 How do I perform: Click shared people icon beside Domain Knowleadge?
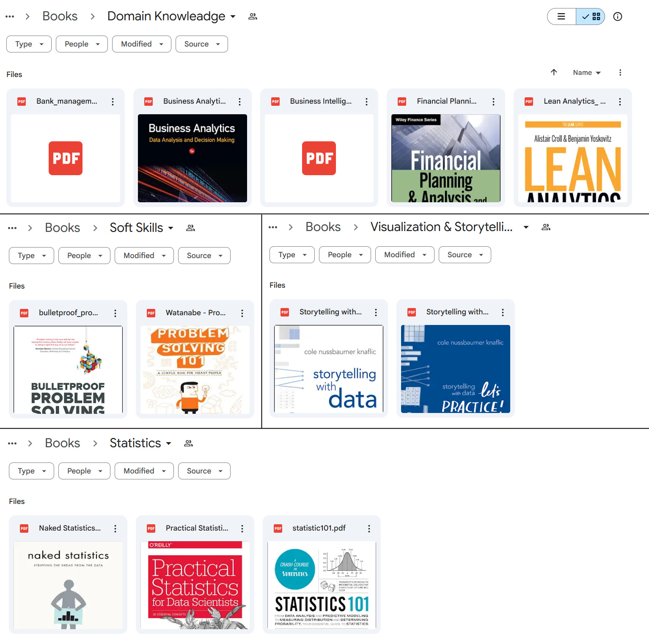point(253,17)
